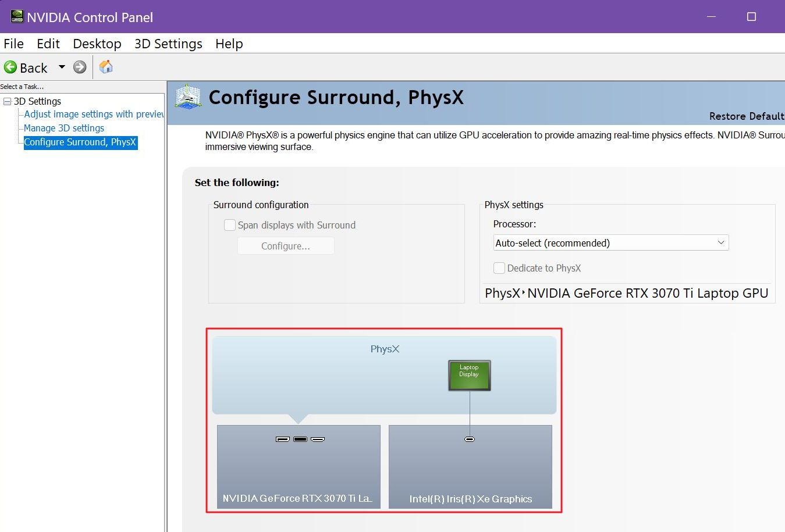
Task: Click the forward navigation arrow icon
Action: pos(80,67)
